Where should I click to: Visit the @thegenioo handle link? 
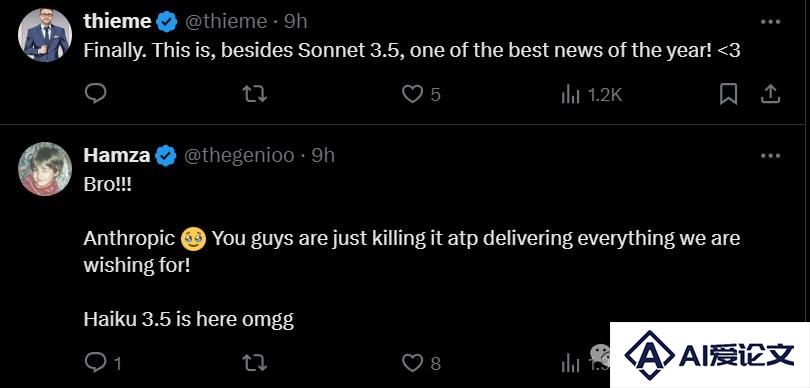[x=239, y=156]
